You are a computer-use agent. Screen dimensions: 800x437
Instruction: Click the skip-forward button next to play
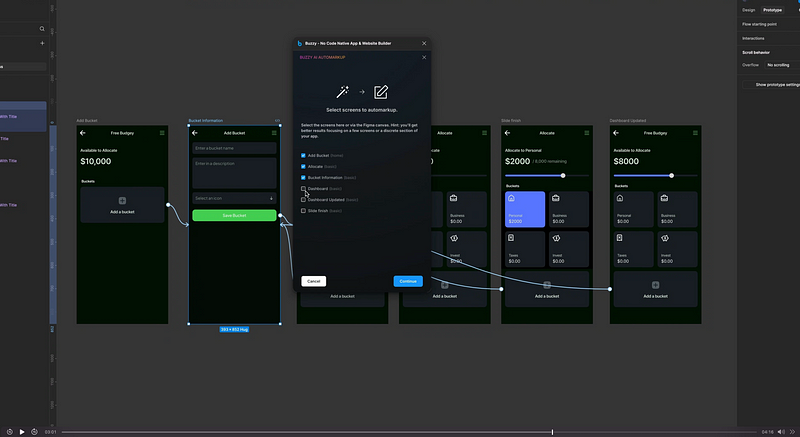click(x=34, y=432)
